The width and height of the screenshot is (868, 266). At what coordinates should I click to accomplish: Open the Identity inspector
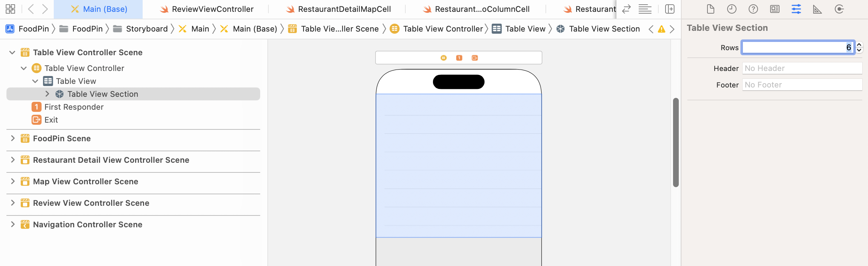774,9
